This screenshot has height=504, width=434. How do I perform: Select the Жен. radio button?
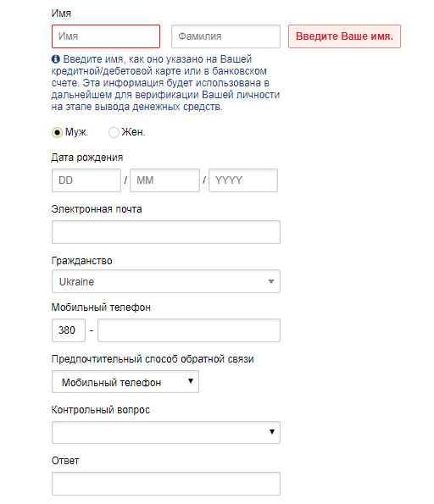114,132
